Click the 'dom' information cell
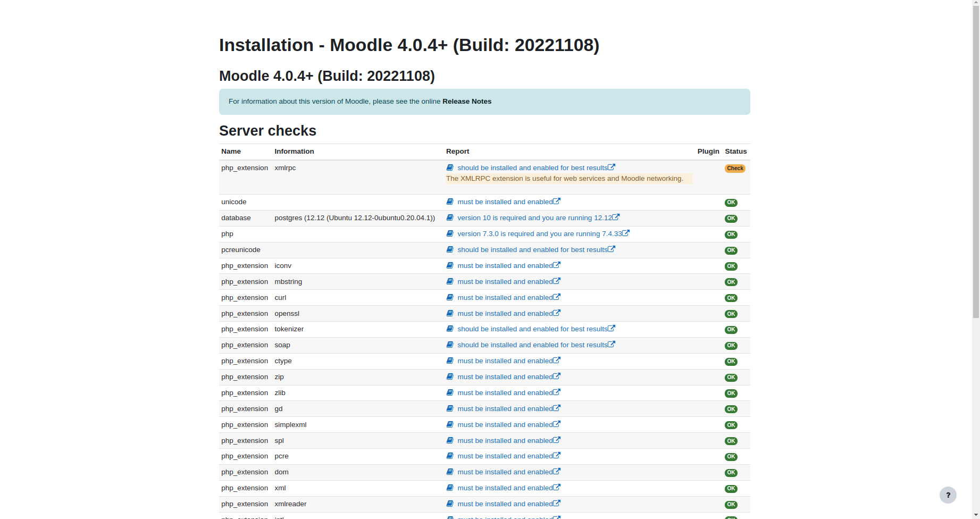980x519 pixels. click(281, 472)
